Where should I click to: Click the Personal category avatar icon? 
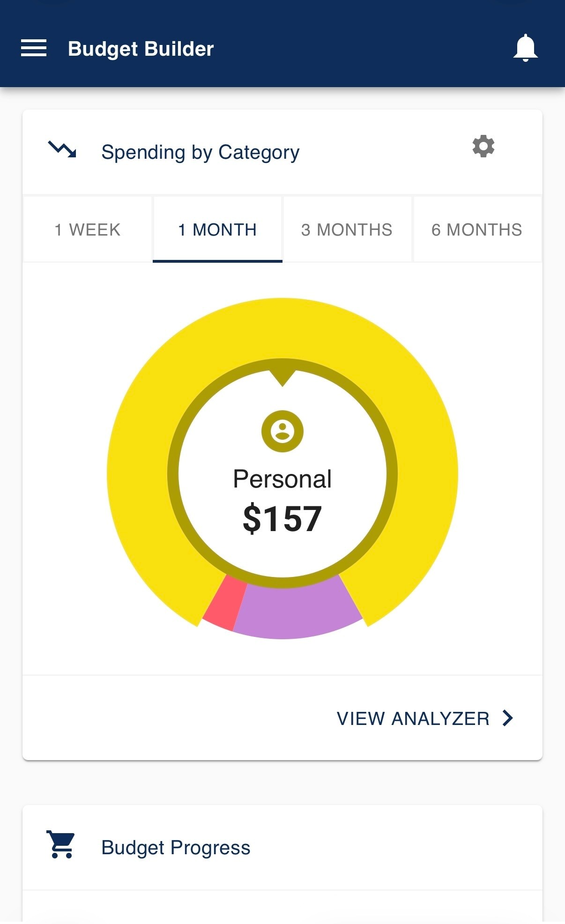coord(282,431)
